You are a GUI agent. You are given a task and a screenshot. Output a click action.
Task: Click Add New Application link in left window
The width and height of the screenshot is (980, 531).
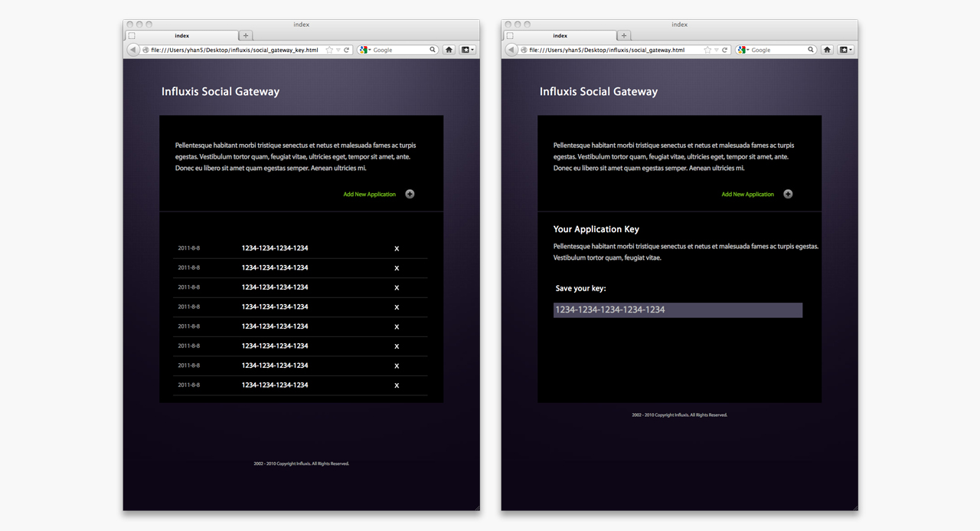(369, 195)
